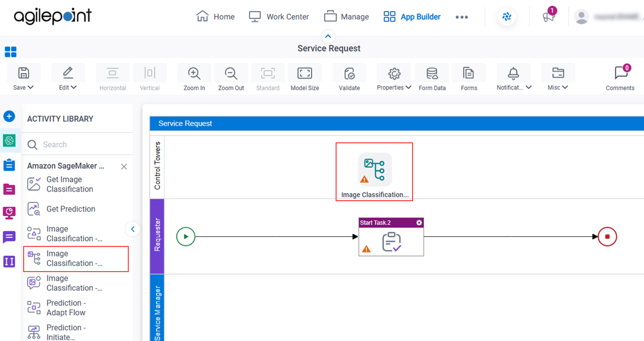Select the third Image Classification activity
Screen dimensions: 644x341
[x=76, y=283]
